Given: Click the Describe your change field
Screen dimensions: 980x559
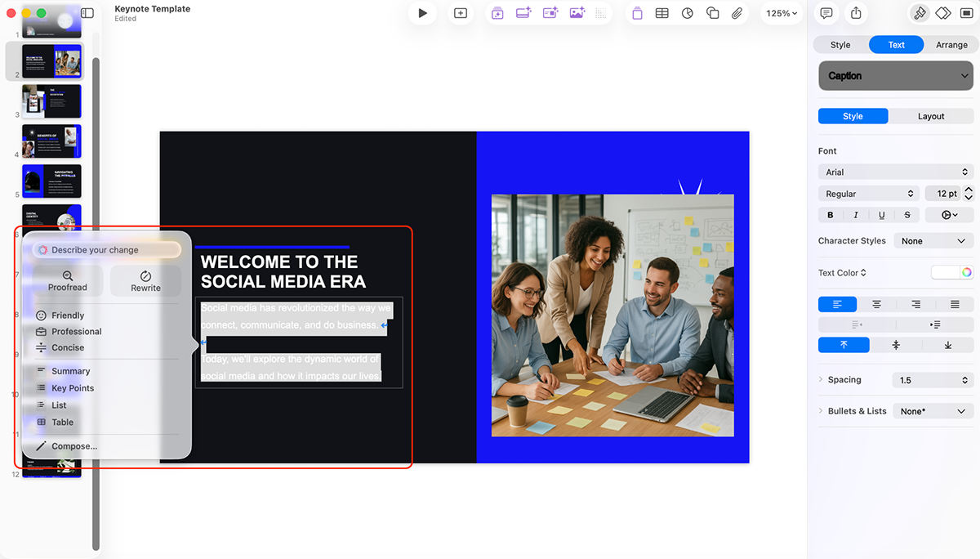Looking at the screenshot, I should pos(106,249).
